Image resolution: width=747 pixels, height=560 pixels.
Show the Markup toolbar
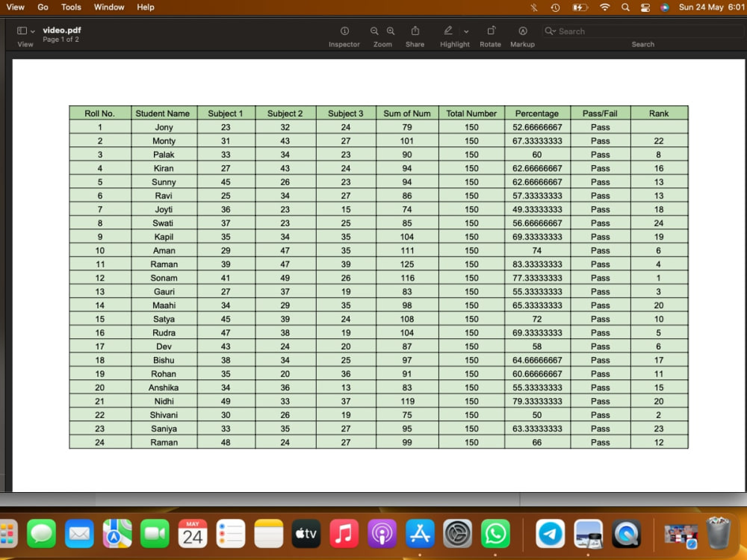click(x=523, y=31)
